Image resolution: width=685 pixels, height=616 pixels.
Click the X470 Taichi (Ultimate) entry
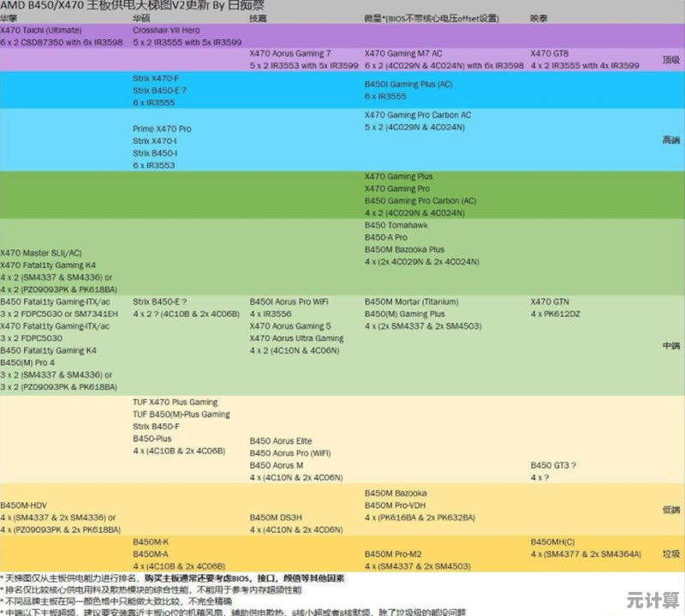pyautogui.click(x=41, y=30)
